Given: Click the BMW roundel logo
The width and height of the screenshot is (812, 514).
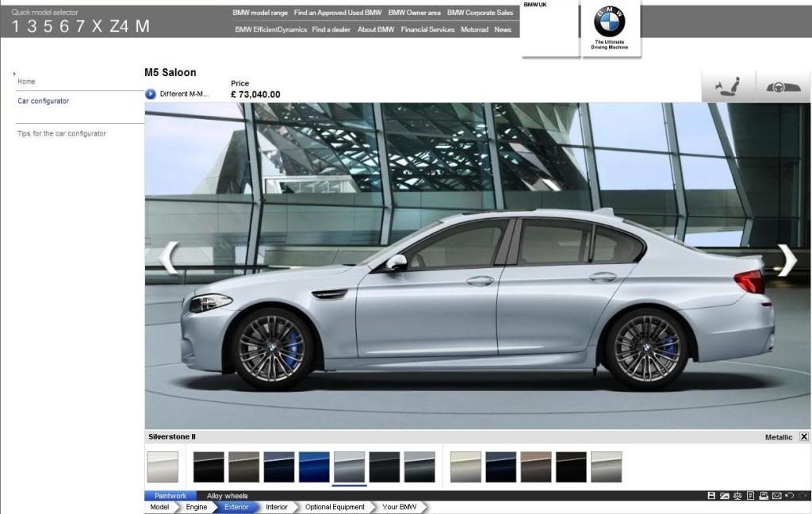Looking at the screenshot, I should (x=610, y=21).
